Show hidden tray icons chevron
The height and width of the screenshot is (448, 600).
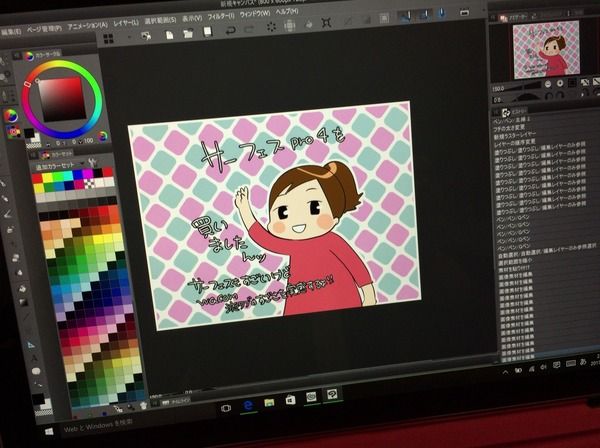coord(505,371)
